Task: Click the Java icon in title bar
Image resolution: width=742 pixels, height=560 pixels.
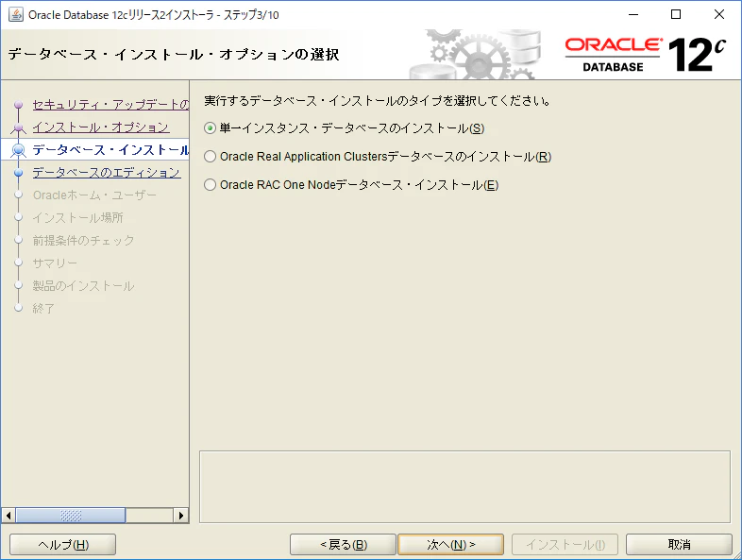Action: click(16, 15)
